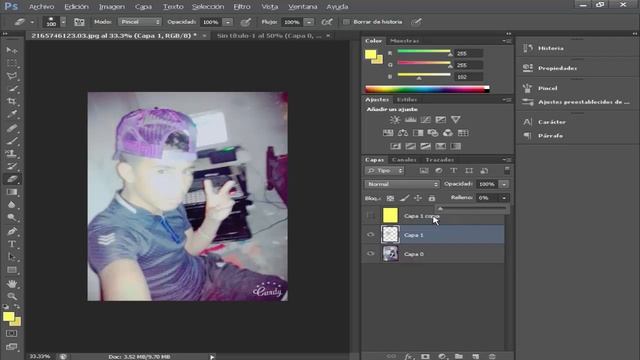Add Brightness/Contrast adjustment icon
This screenshot has height=360, width=640.
tap(395, 120)
